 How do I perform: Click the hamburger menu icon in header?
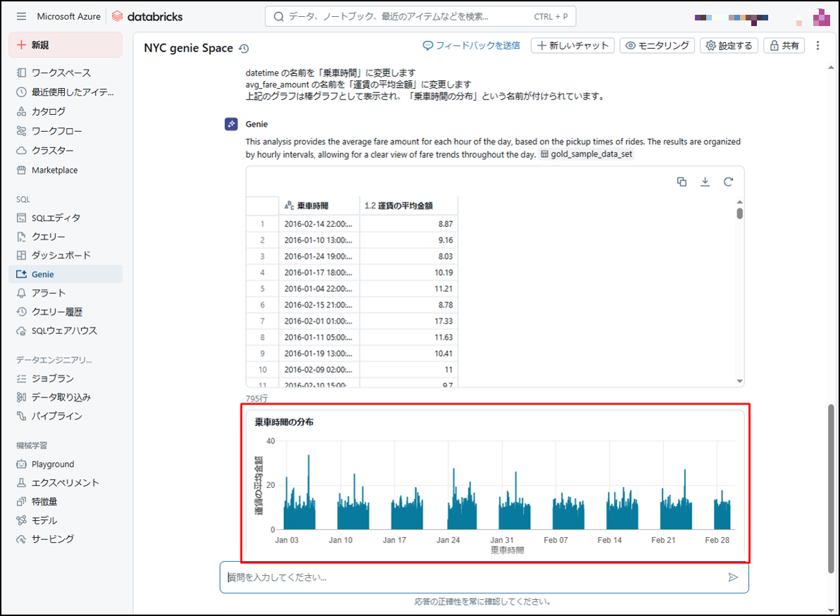pos(21,16)
